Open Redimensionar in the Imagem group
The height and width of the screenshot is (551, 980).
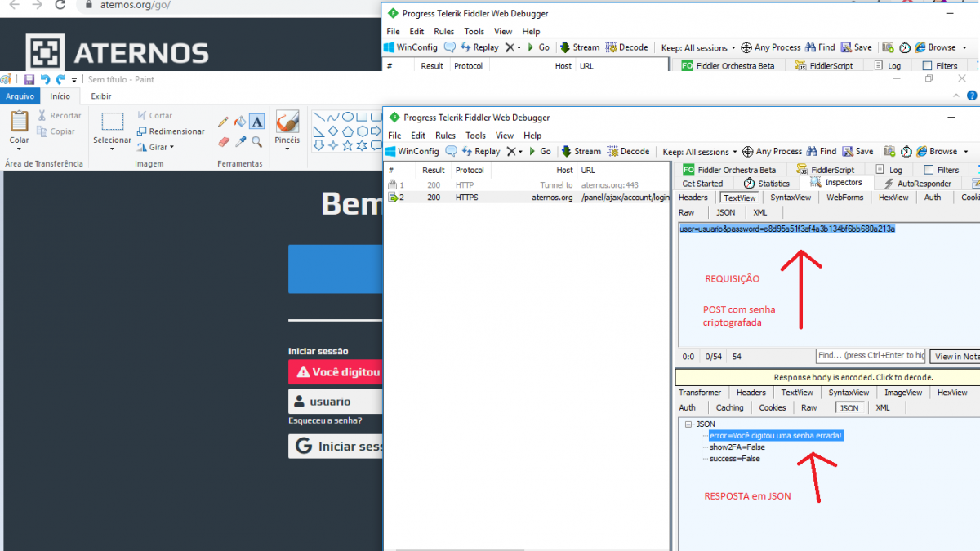(171, 131)
